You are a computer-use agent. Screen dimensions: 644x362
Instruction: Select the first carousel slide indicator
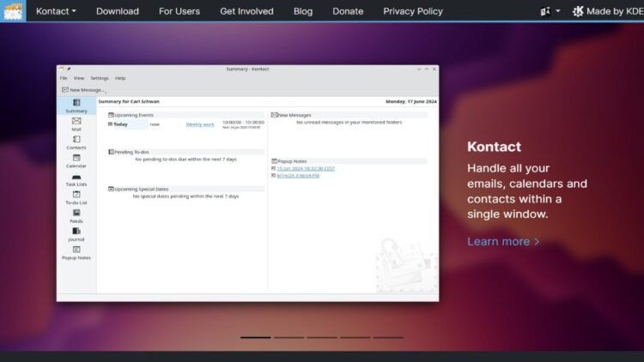point(256,337)
